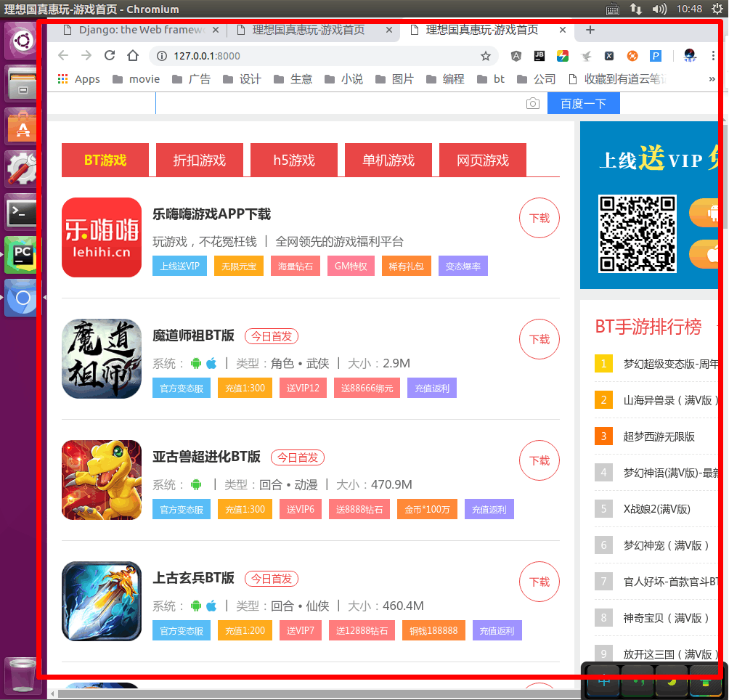Viewport: 729px width, 700px height.
Task: Open the Chromium three-dot menu
Action: coord(713,56)
